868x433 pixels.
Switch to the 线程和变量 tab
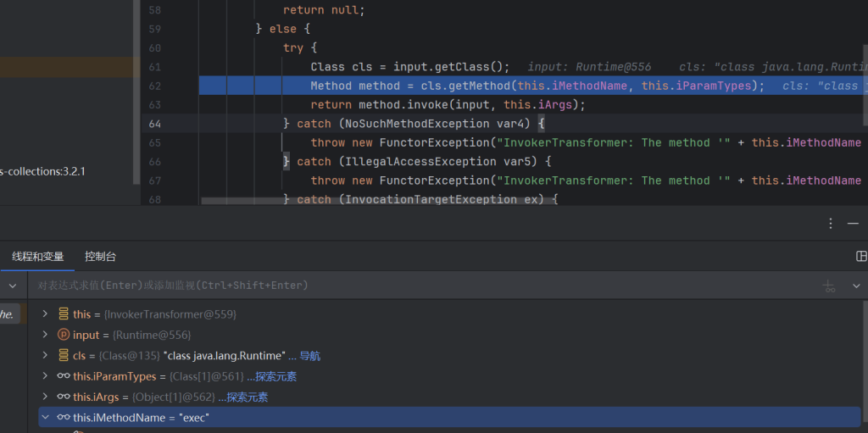pyautogui.click(x=38, y=256)
